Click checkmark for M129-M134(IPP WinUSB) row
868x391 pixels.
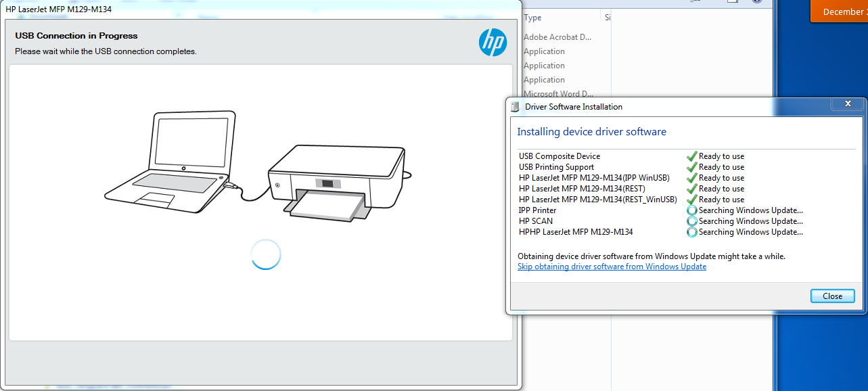pos(691,178)
